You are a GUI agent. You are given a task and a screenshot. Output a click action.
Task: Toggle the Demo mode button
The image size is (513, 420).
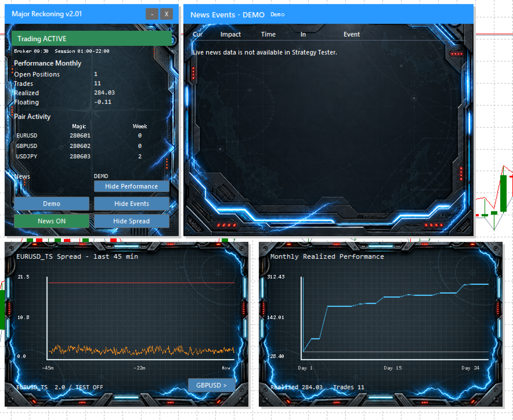point(52,204)
